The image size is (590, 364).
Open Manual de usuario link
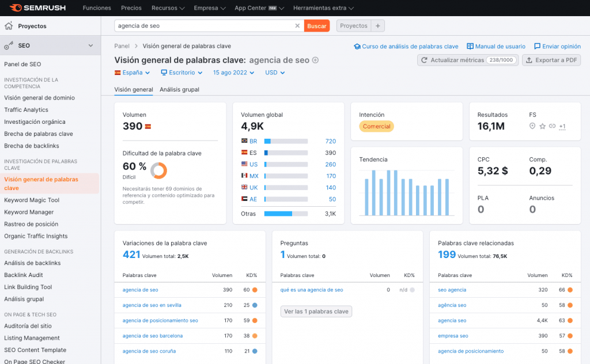coord(496,46)
